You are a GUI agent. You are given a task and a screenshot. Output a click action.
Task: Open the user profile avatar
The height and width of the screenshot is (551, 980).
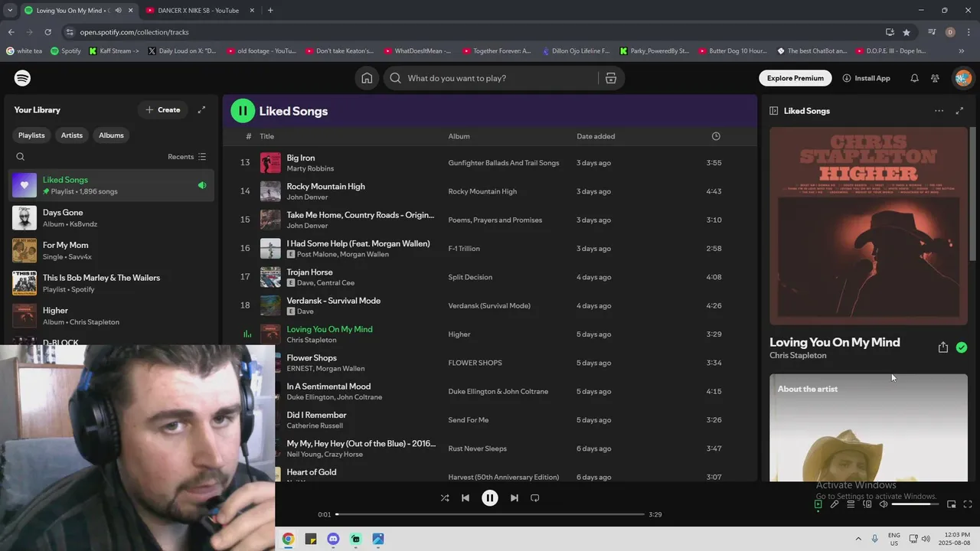point(963,78)
